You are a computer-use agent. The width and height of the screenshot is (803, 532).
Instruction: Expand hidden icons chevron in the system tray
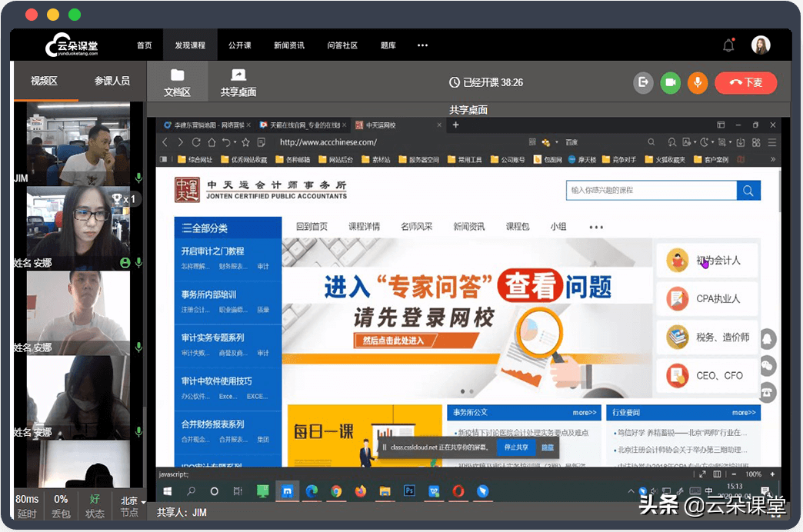click(x=631, y=490)
